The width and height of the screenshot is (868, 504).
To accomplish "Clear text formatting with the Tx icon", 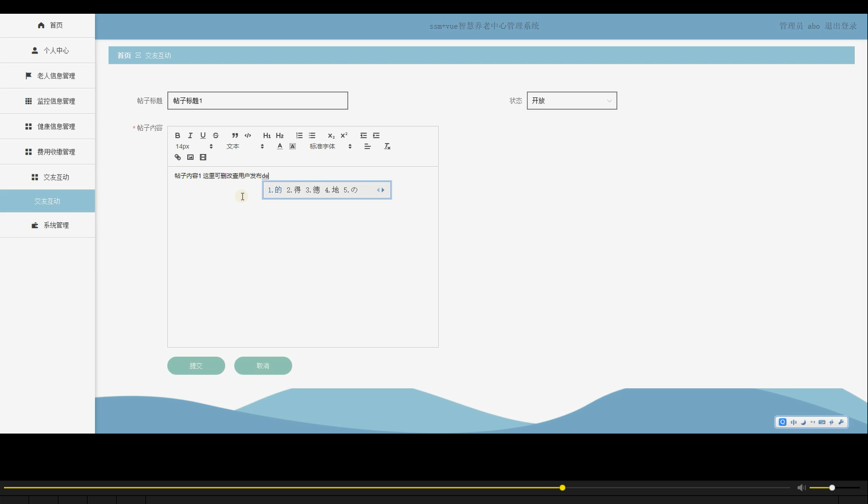I will pyautogui.click(x=387, y=146).
